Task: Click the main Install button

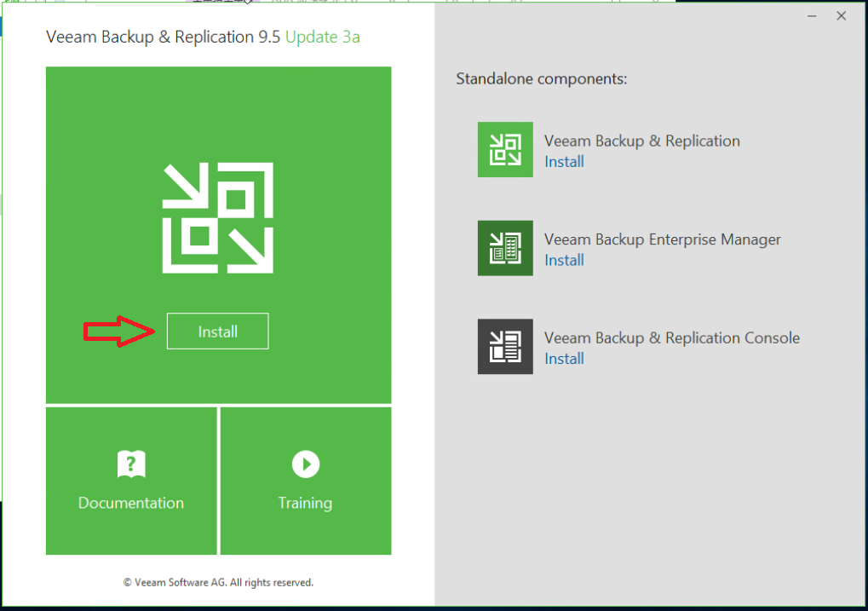Action: [x=217, y=331]
